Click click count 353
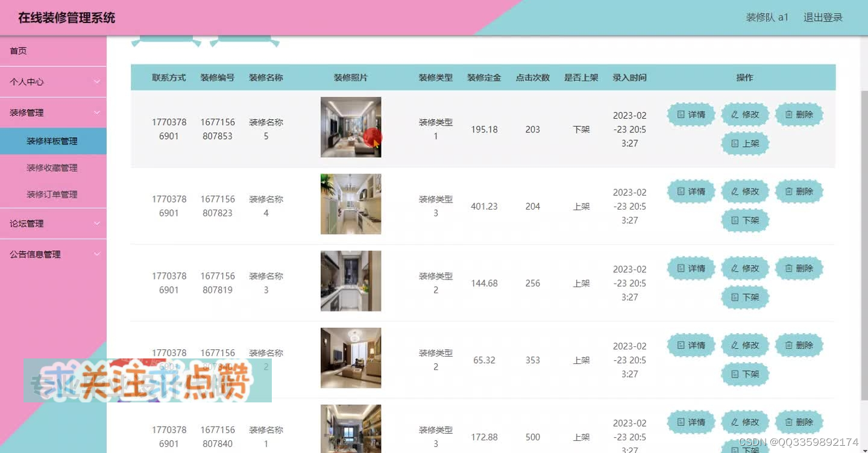 coord(533,360)
